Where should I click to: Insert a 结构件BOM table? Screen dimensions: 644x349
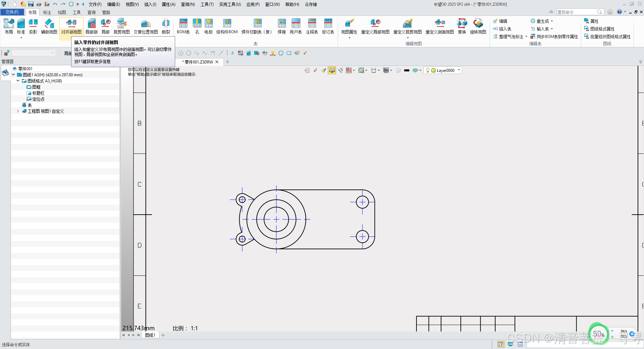pos(227,27)
